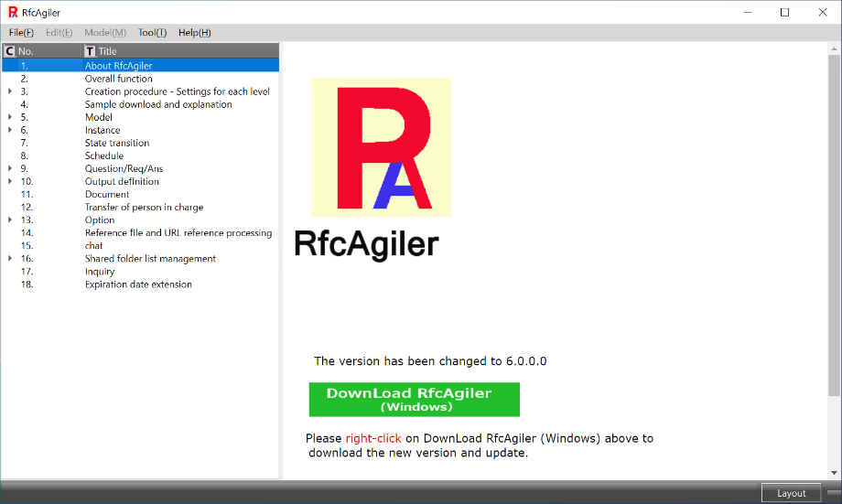
Task: Click the Layout button
Action: pyautogui.click(x=791, y=493)
